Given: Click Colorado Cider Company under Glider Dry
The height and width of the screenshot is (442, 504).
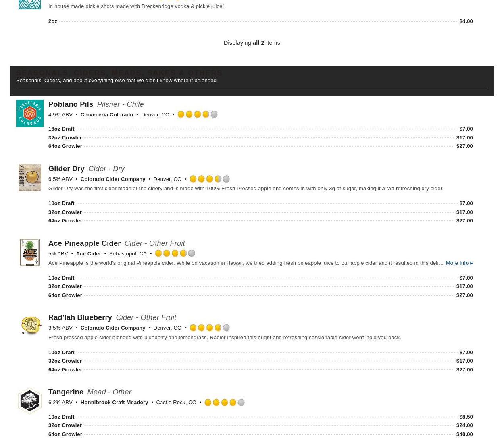Looking at the screenshot, I should tap(112, 179).
